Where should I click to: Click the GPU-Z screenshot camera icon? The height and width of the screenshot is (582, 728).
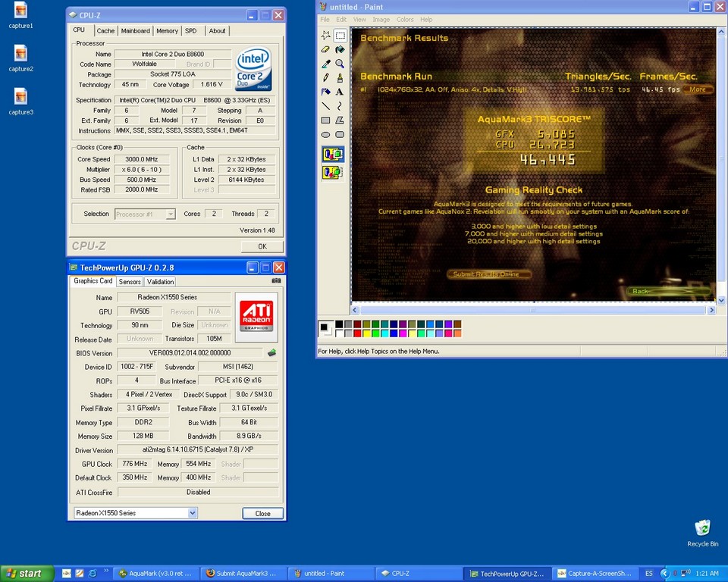coord(276,281)
